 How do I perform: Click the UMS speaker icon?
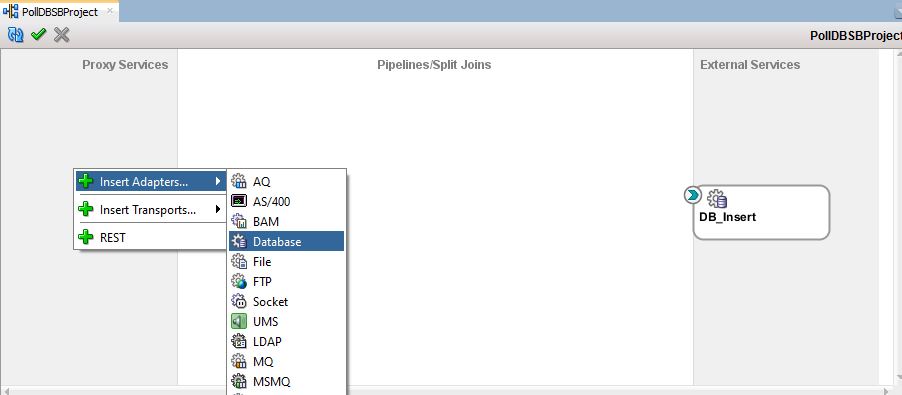[239, 321]
